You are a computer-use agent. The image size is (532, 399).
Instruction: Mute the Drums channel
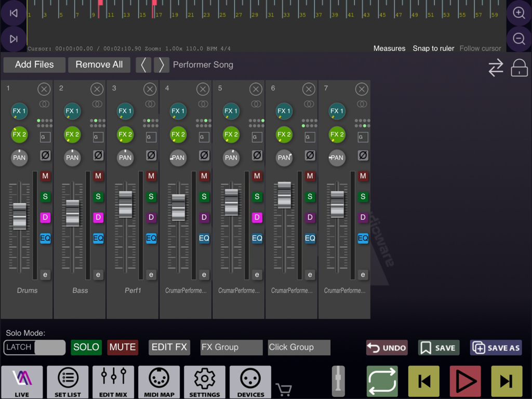click(x=45, y=176)
